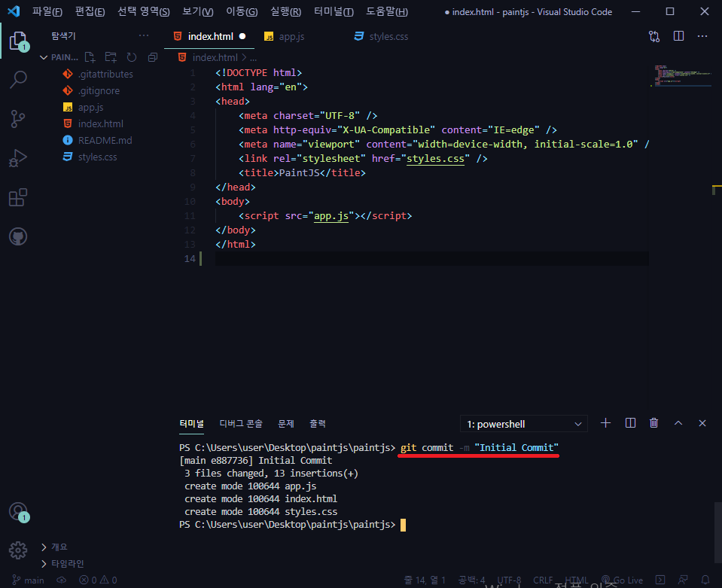Open the 이동(G) menu
Viewport: 722px width, 588px height.
(242, 11)
